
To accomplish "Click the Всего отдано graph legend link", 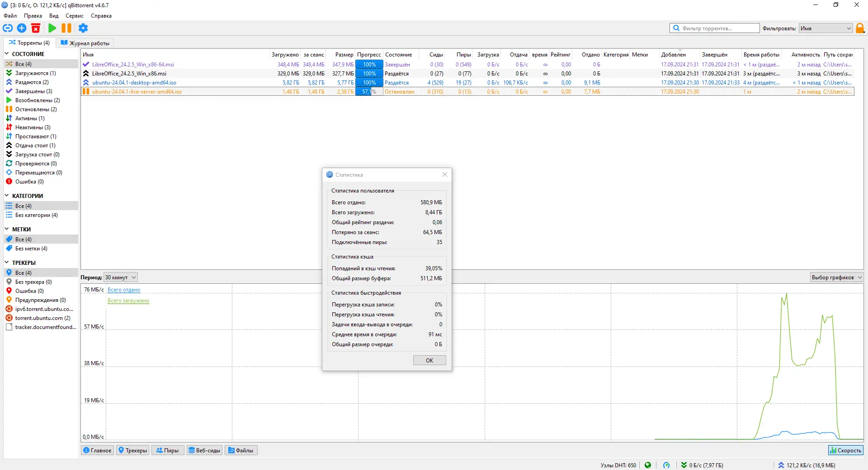I will (124, 290).
